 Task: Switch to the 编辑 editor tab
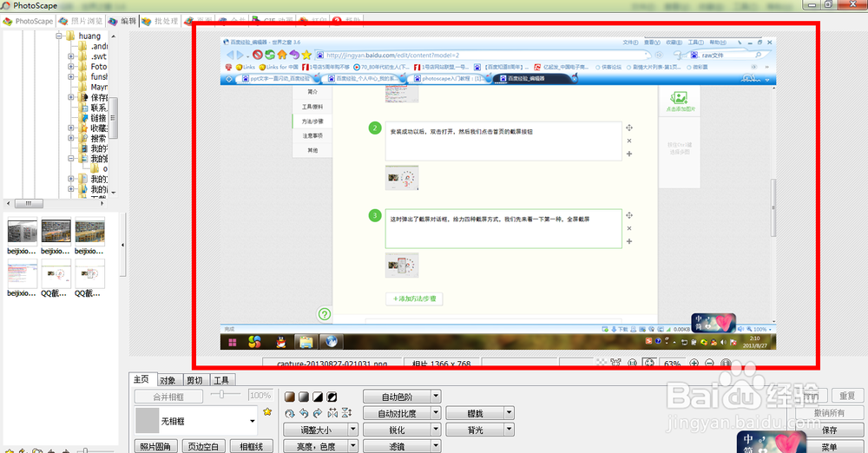(122, 21)
